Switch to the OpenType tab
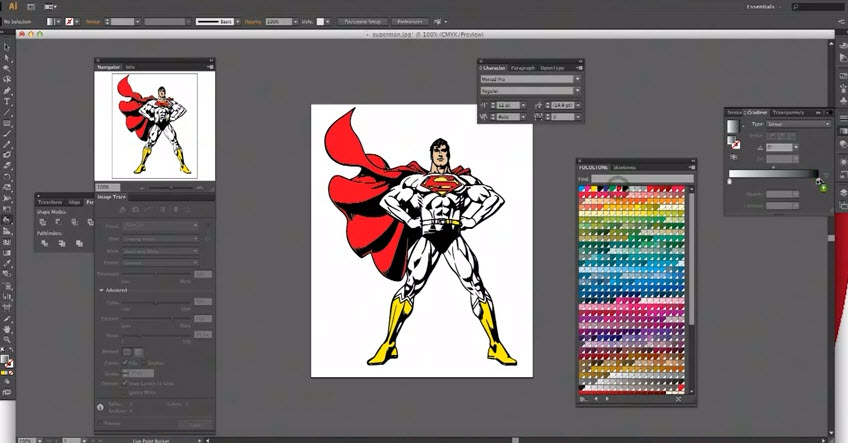The height and width of the screenshot is (443, 848). (x=552, y=68)
